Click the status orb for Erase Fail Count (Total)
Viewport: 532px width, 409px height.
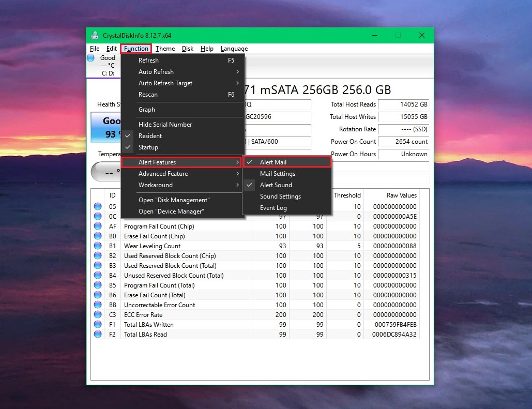[x=98, y=295]
